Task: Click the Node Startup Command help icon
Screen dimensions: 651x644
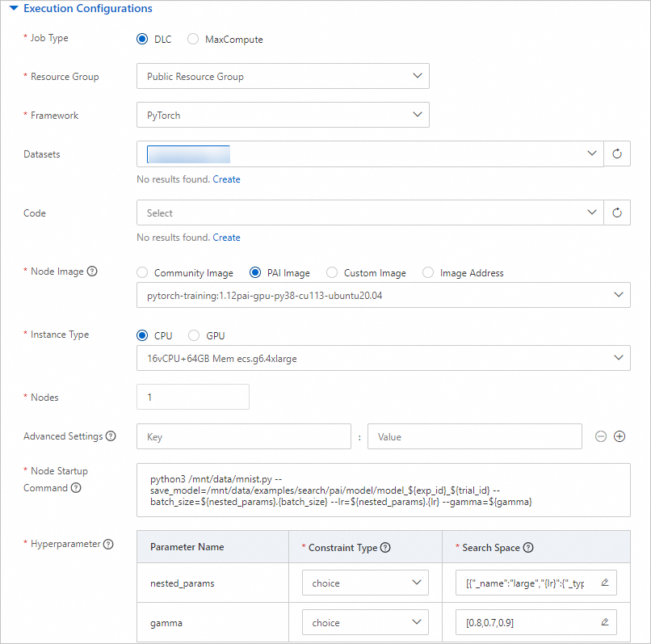Action: (76, 488)
